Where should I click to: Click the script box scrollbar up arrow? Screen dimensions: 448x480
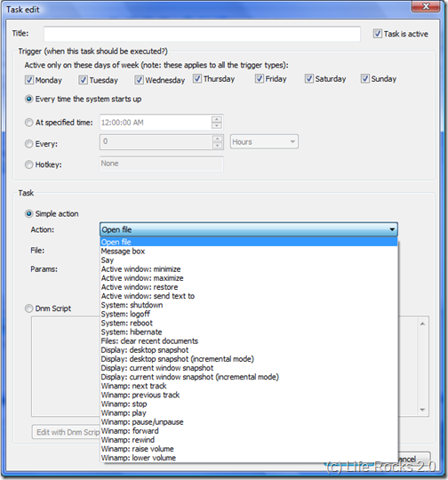click(x=422, y=324)
